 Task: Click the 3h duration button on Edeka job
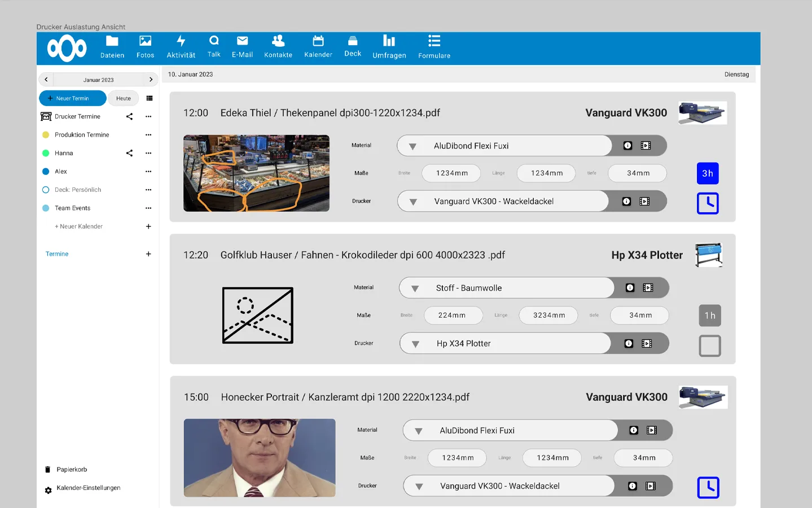(x=708, y=173)
